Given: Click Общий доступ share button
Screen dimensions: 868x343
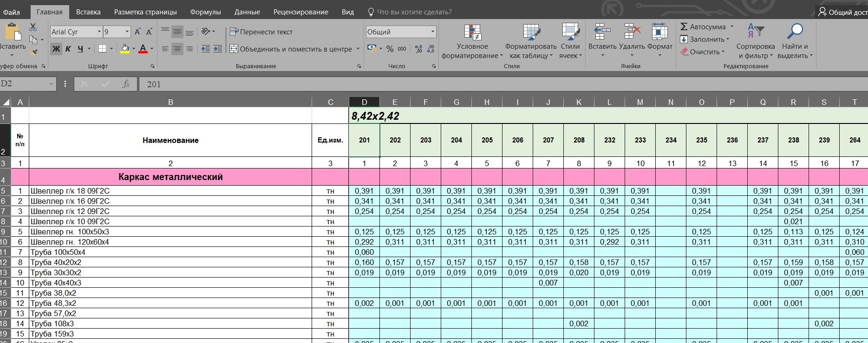Looking at the screenshot, I should 842,12.
